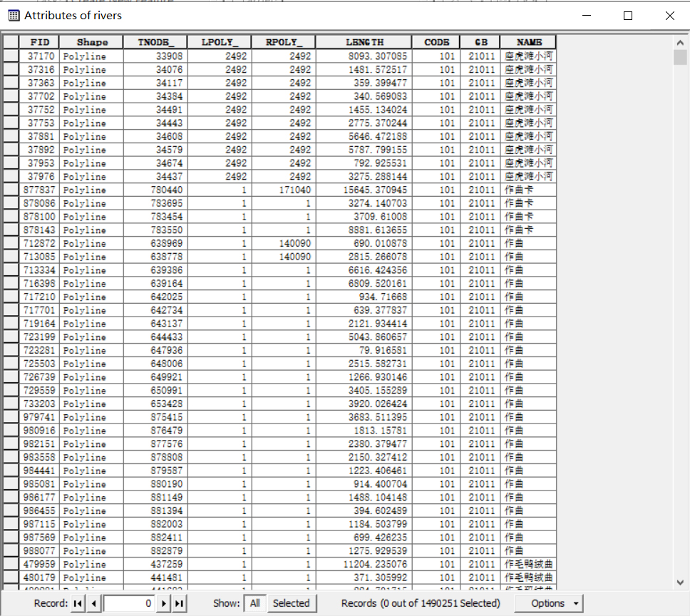This screenshot has width=690, height=616.
Task: Advance to the next record
Action: coord(165,603)
